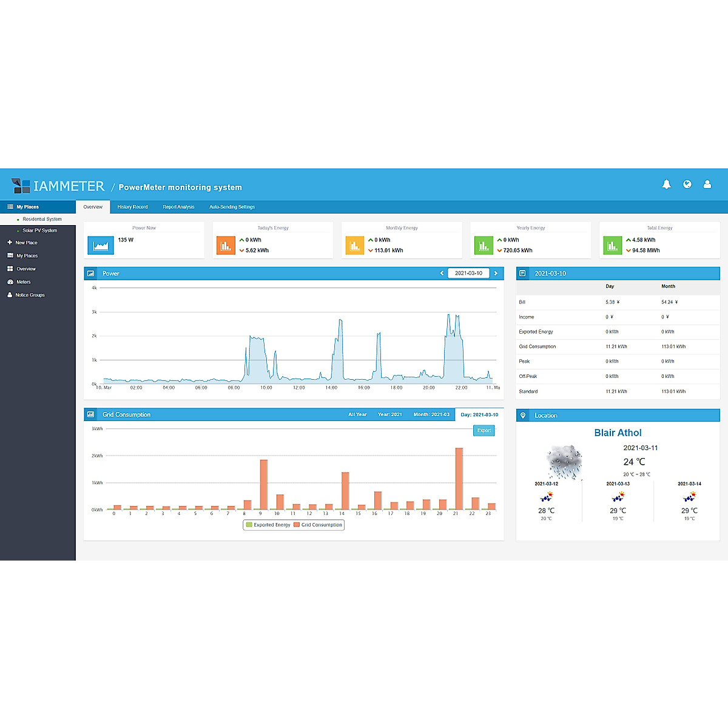Click the left arrow before the date 2021-03-10

[442, 273]
